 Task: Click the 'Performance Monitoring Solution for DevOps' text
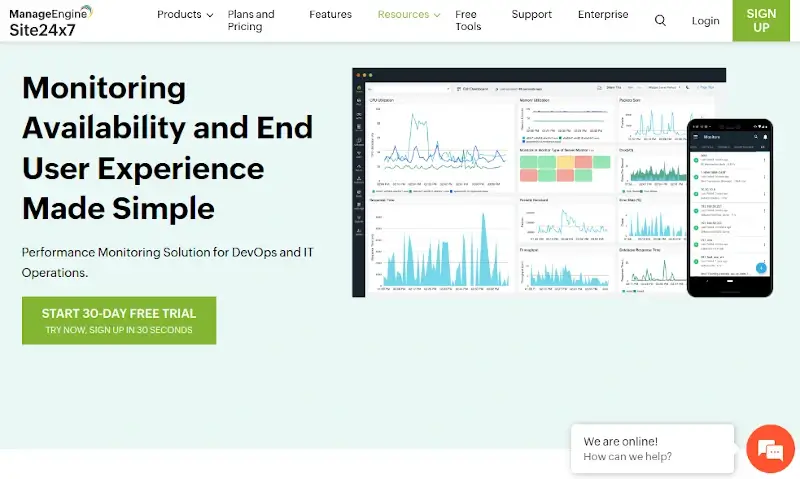coord(167,262)
